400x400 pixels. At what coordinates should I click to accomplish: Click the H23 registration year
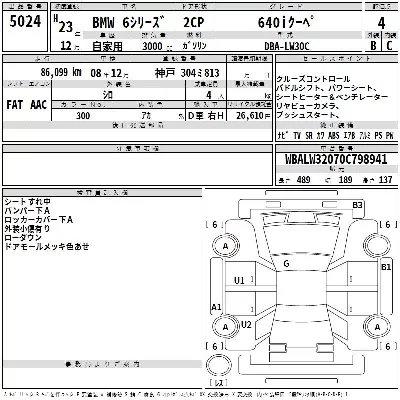pyautogui.click(x=64, y=25)
